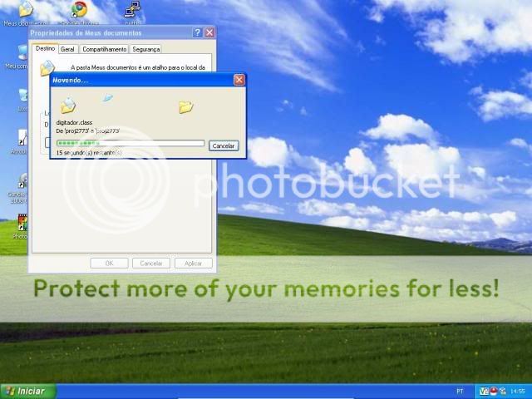This screenshot has height=399, width=532.
Task: Click the red shield tray icon
Action: pos(494,392)
